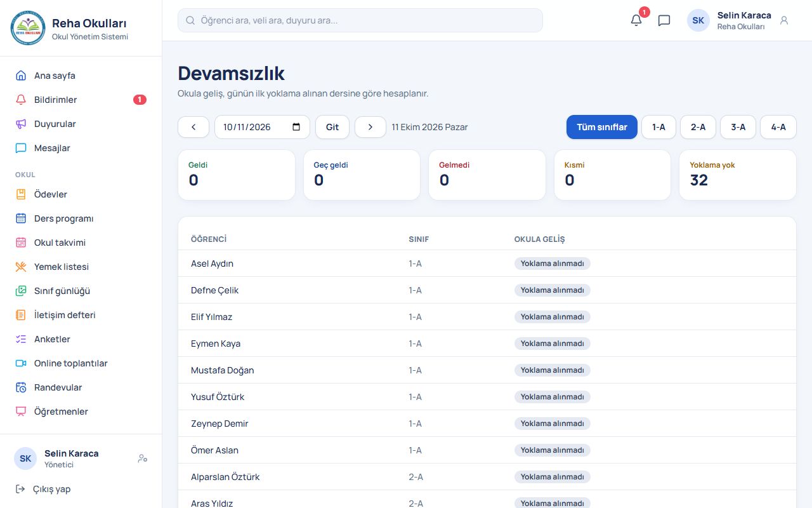This screenshot has width=812, height=508.
Task: Click Yoklama alınmadı badge for Zeynep Demir
Action: (552, 424)
